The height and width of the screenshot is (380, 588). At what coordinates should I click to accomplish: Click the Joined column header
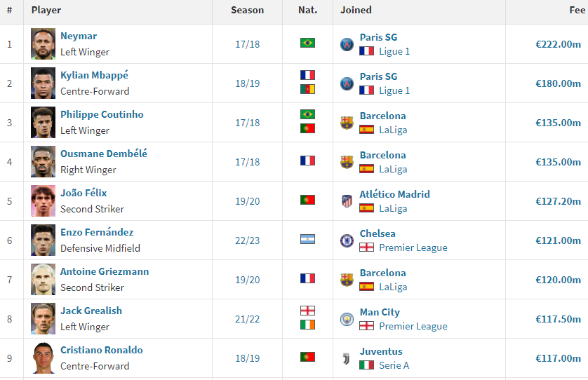(356, 11)
